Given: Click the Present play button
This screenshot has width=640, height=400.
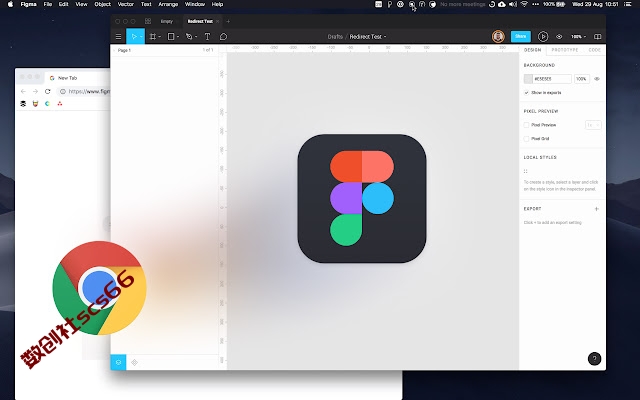Looking at the screenshot, I should [543, 36].
